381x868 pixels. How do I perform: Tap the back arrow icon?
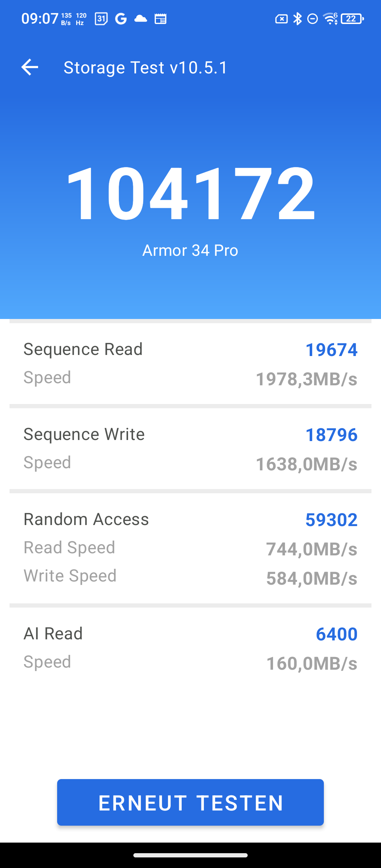[x=30, y=67]
